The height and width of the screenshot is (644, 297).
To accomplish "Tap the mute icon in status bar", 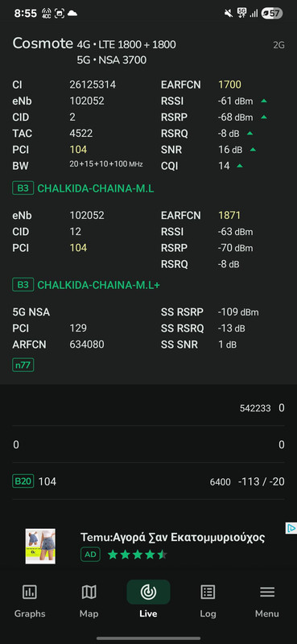I will point(229,13).
